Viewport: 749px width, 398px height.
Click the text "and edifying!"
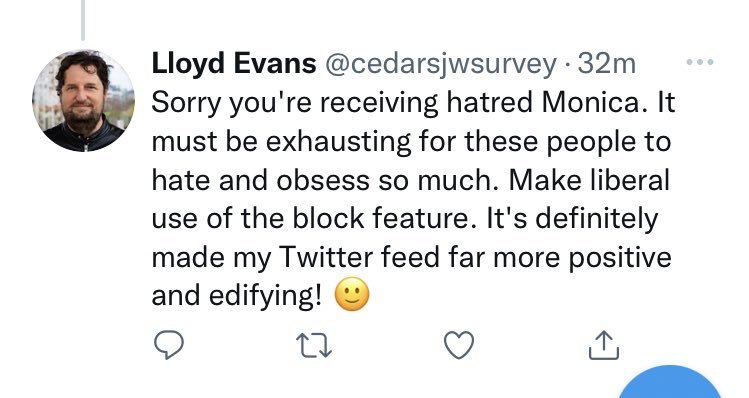point(237,296)
